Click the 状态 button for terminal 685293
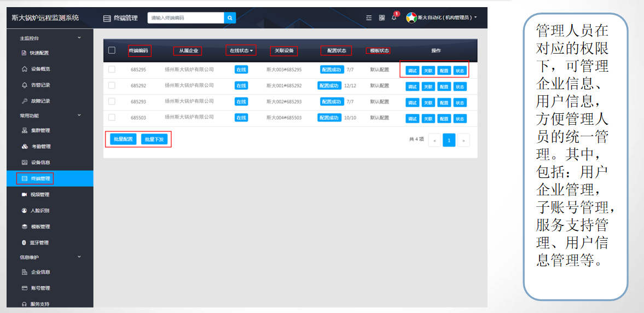Screen dimensions: 644x313 (460, 102)
